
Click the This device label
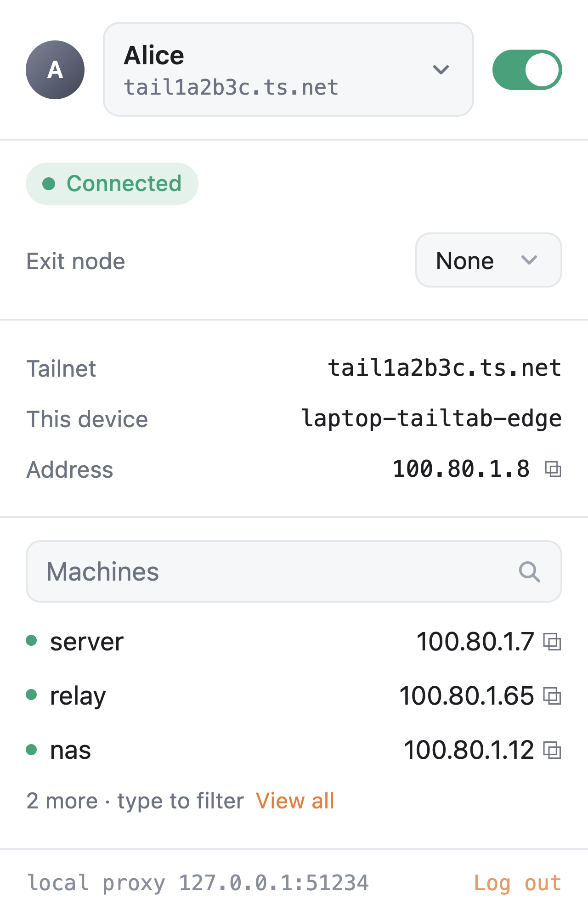[x=87, y=419]
